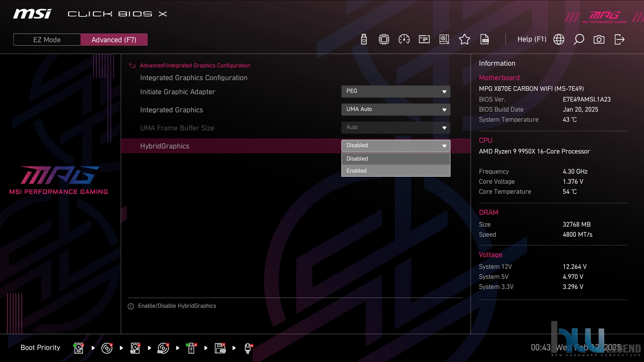Click the DRAM section heading

point(489,212)
